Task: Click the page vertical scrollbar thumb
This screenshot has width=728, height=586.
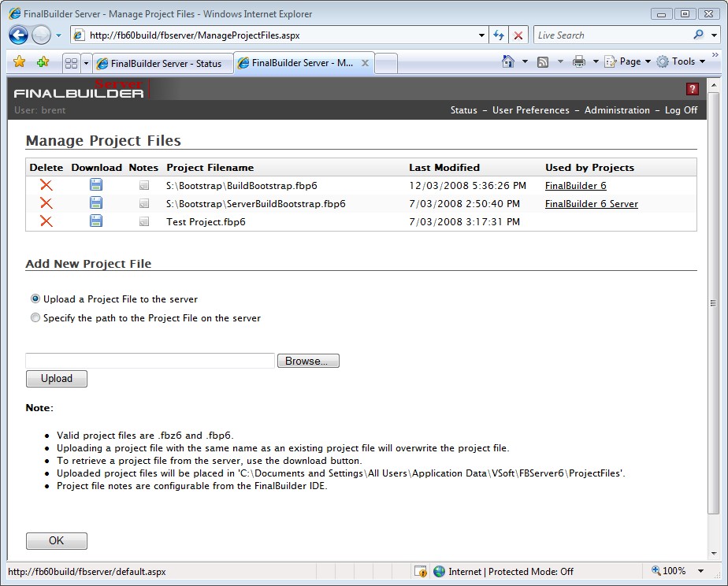Action: 713,303
